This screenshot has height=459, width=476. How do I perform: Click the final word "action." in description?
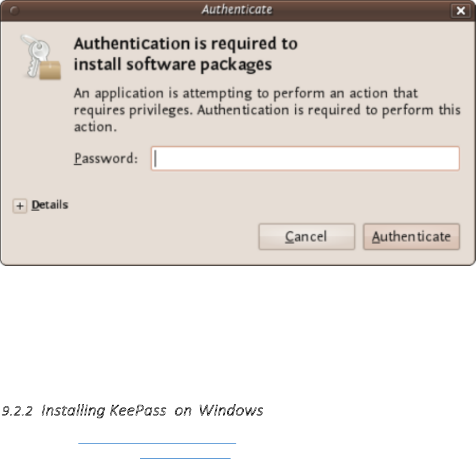[x=96, y=126]
